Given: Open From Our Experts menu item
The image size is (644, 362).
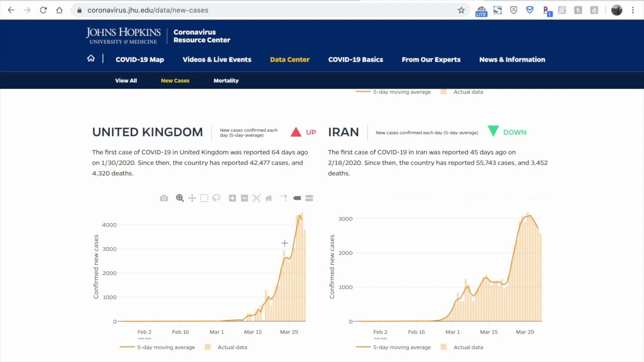Looking at the screenshot, I should [x=431, y=59].
